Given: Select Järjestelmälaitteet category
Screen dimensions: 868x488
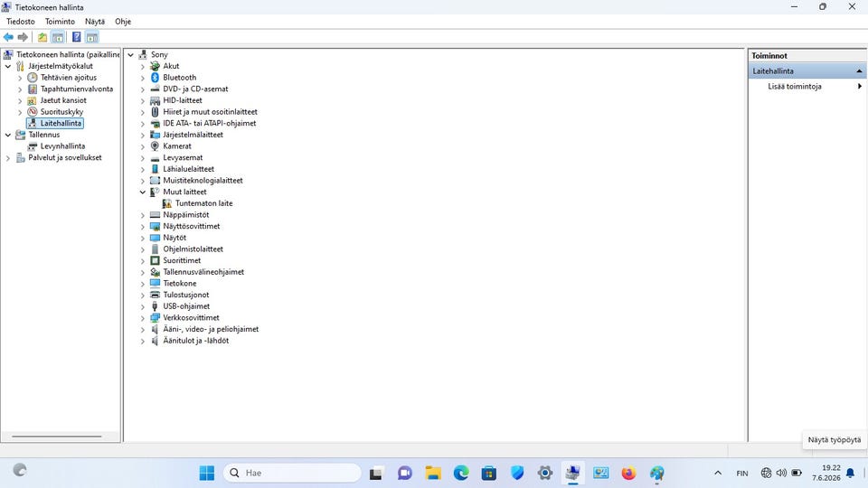Looking at the screenshot, I should 193,135.
